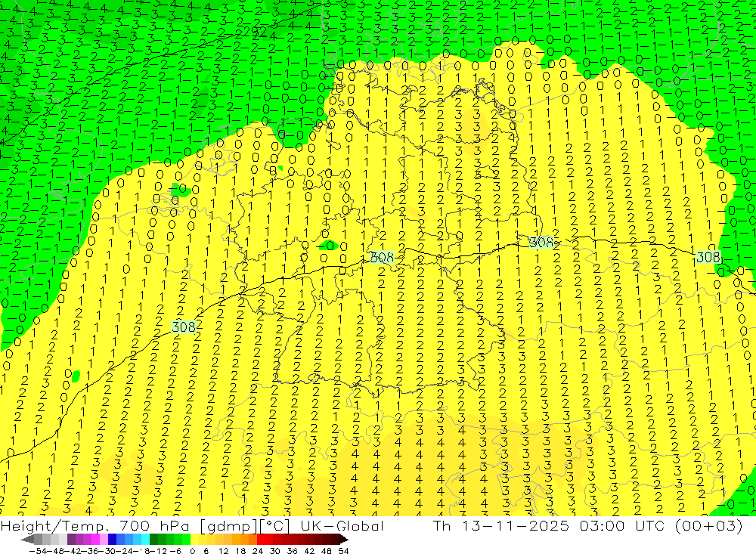
Task: Click the gray left arrow of the color scale
Action: click(x=27, y=540)
